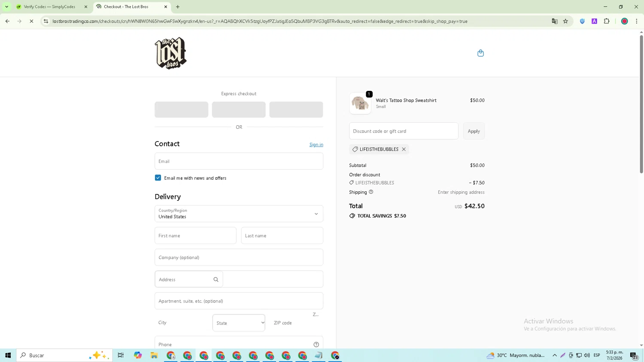644x362 pixels.
Task: Focus the Apartment, suite, etc. field
Action: tap(239, 301)
